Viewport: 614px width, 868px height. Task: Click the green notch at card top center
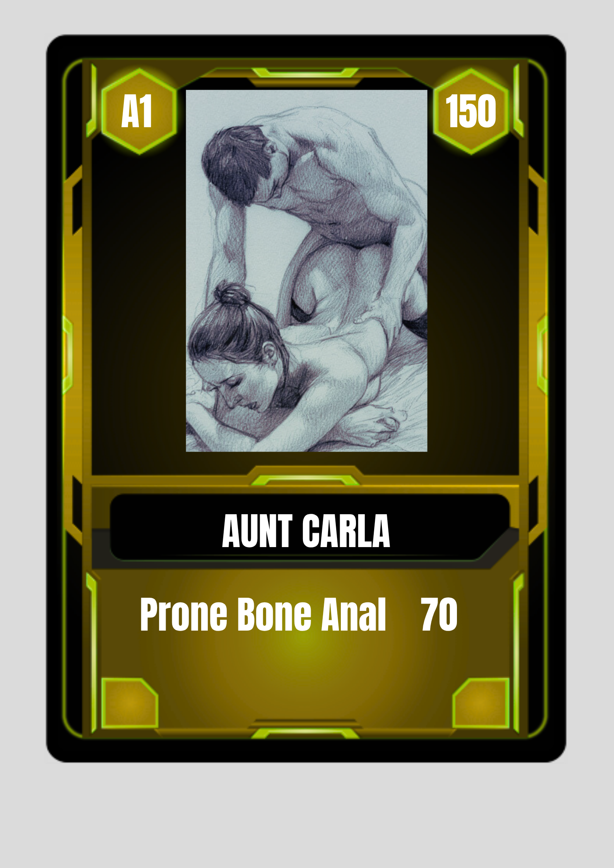click(x=305, y=72)
